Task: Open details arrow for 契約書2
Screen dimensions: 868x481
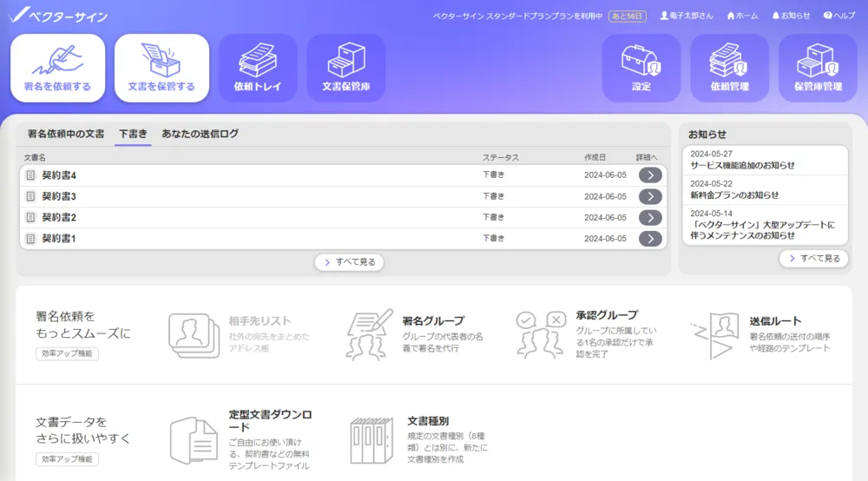Action: tap(650, 218)
